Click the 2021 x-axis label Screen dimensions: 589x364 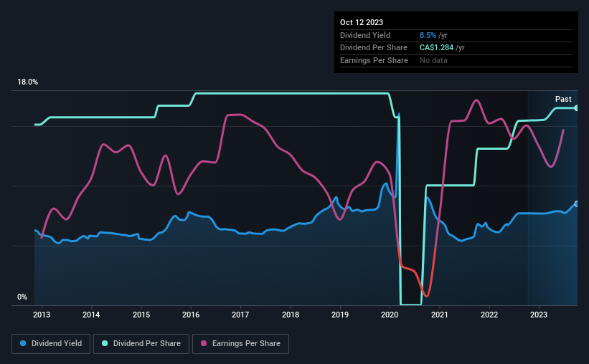point(440,315)
